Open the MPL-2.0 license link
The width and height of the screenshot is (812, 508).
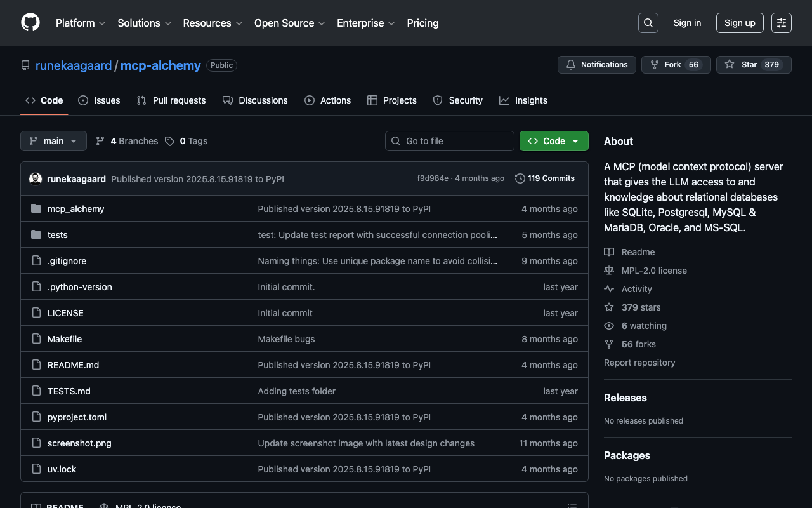click(653, 271)
